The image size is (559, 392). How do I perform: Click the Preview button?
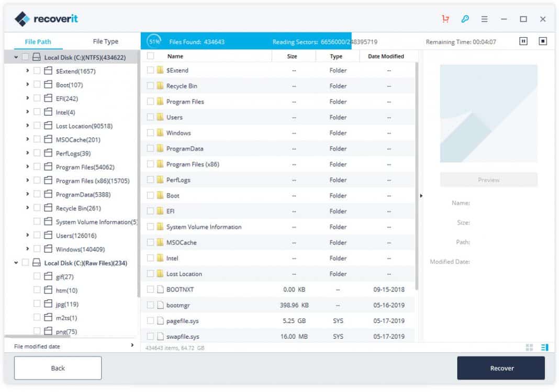pyautogui.click(x=488, y=180)
